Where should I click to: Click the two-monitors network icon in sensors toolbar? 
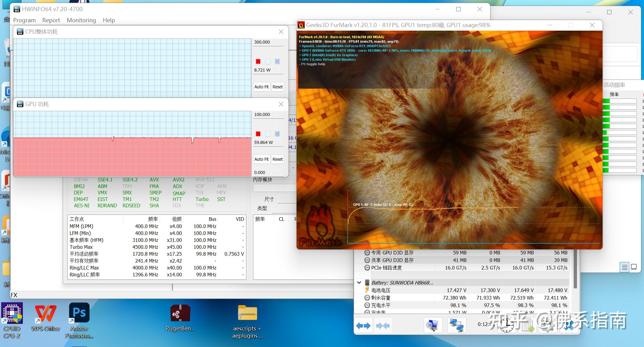(456, 326)
